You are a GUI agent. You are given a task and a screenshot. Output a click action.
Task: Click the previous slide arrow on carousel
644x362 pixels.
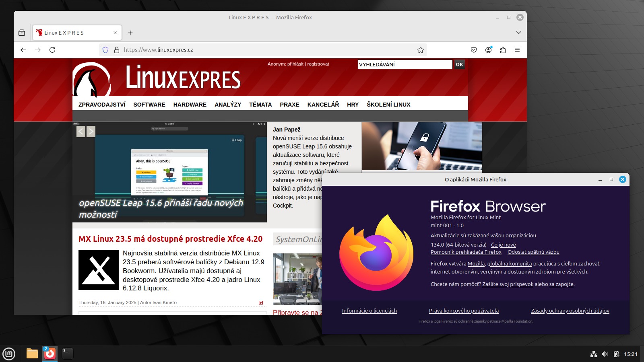81,132
